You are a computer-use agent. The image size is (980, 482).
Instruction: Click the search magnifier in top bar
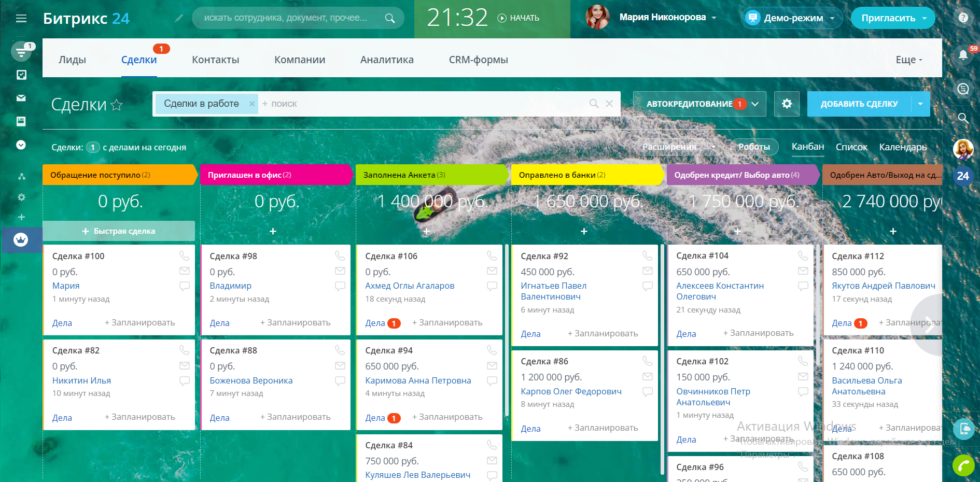(x=390, y=18)
